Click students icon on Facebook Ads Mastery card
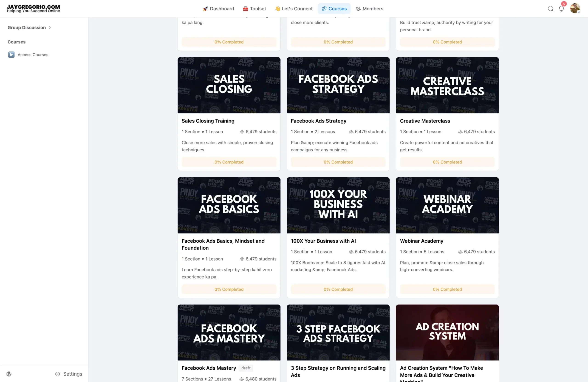The width and height of the screenshot is (588, 382). point(241,379)
